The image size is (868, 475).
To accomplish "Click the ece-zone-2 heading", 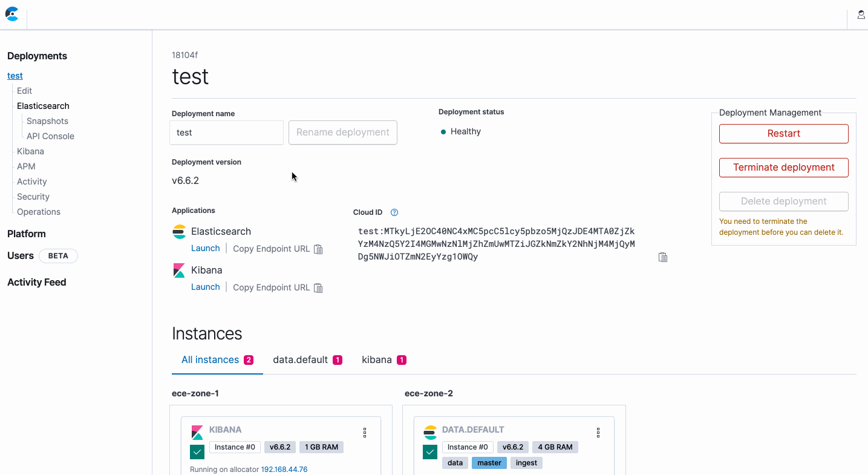I will [x=429, y=393].
